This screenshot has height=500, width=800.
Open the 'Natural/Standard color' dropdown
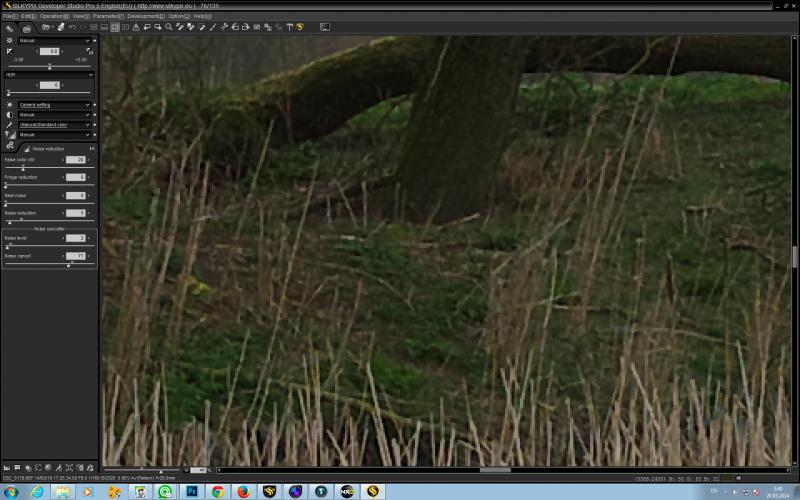(54, 125)
